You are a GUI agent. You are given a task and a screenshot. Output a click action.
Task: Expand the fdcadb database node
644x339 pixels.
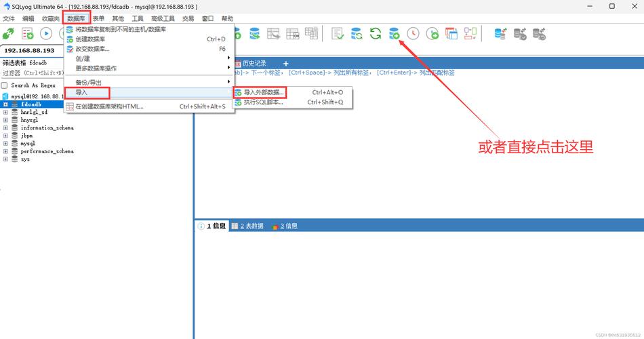5,104
